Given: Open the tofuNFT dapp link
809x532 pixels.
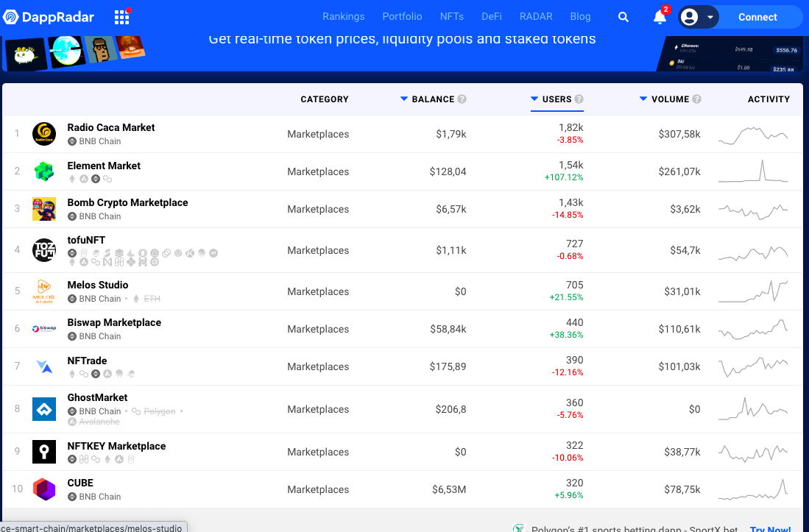Looking at the screenshot, I should pos(86,240).
